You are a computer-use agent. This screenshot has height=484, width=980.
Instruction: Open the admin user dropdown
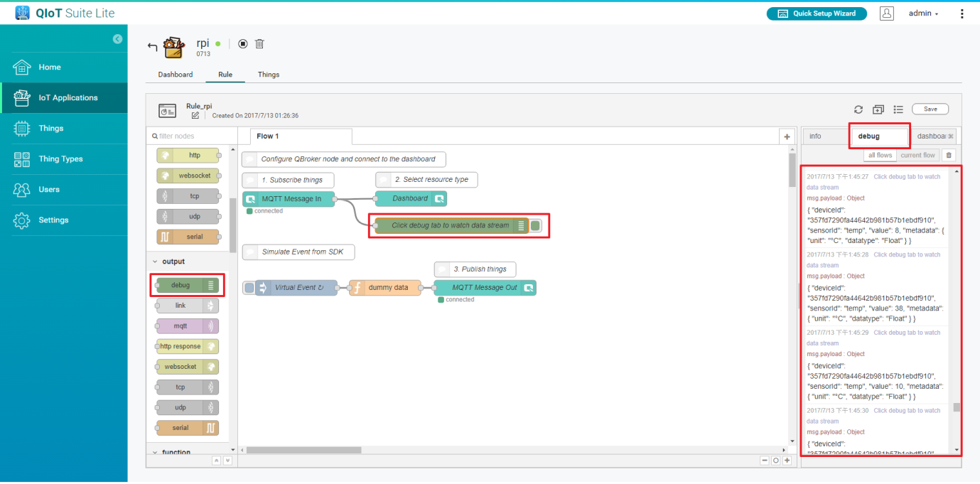click(924, 14)
